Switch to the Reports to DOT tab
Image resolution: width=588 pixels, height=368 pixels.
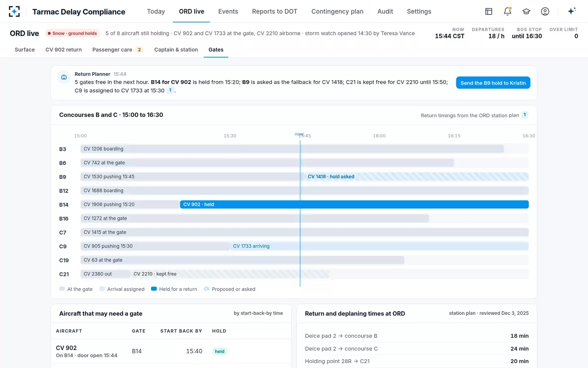[274, 11]
